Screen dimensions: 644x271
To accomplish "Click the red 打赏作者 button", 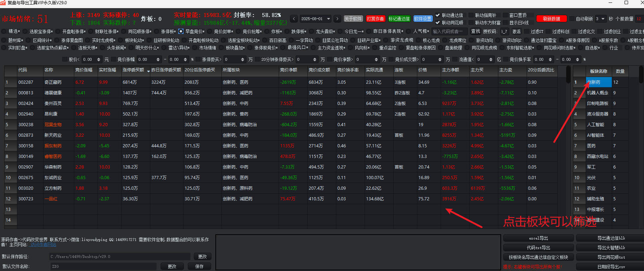I will 375,19.
